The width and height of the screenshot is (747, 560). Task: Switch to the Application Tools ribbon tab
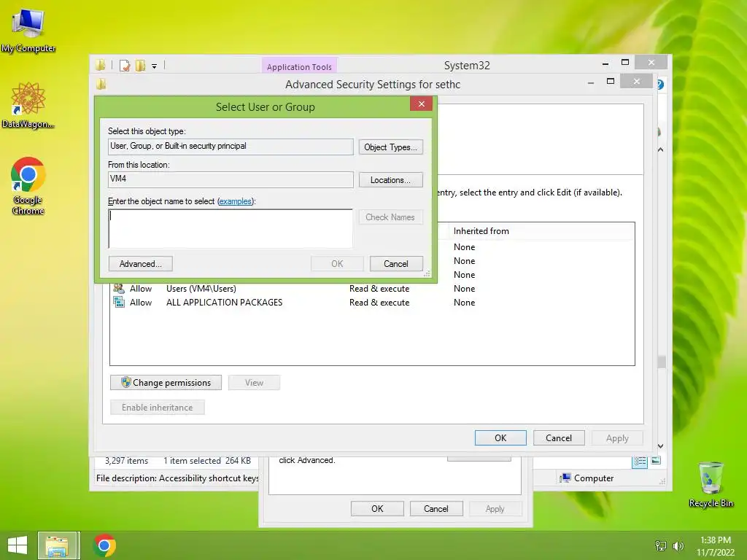click(299, 66)
